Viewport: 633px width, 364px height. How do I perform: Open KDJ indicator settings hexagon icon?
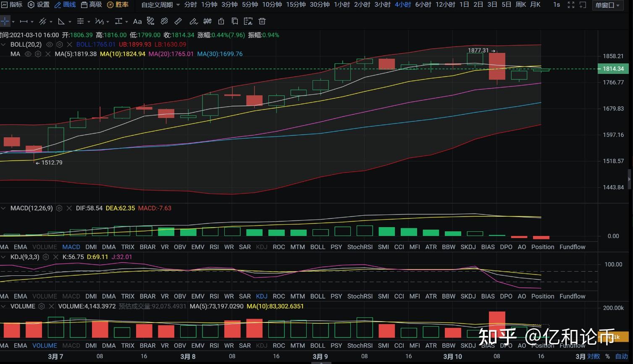pos(46,257)
